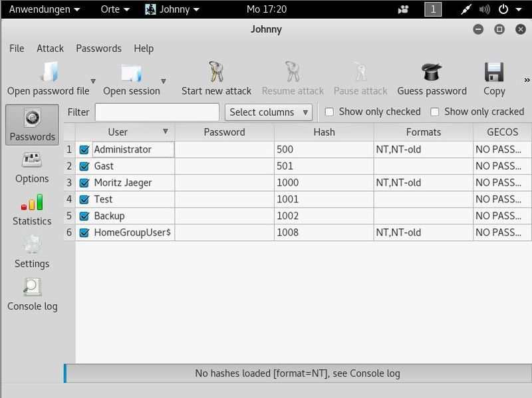
Task: Click hash cell 1008
Action: tap(324, 233)
